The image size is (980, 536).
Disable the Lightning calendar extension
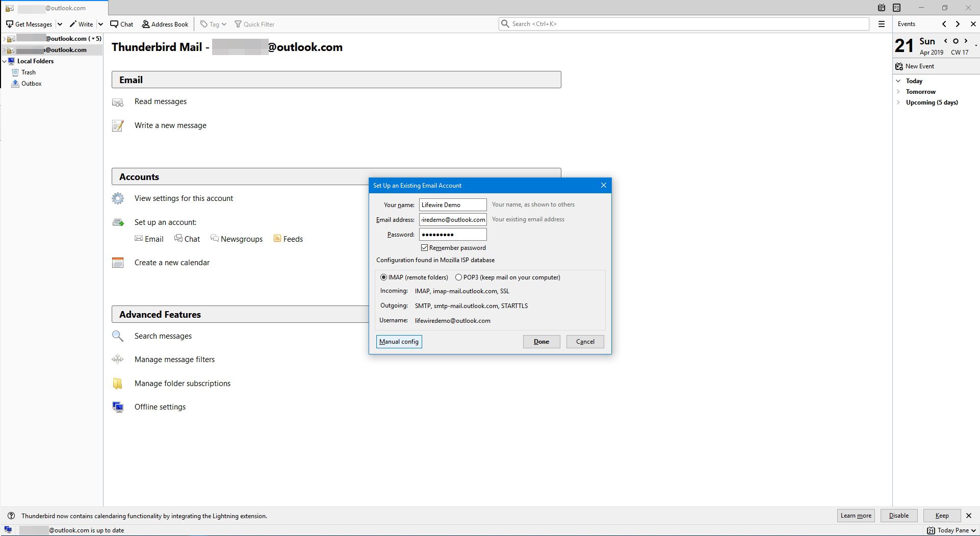[899, 516]
